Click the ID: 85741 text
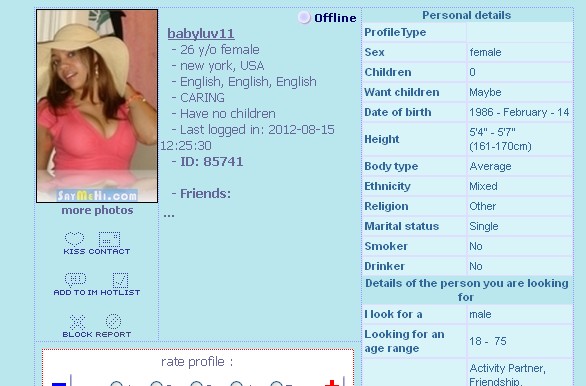 pos(212,162)
